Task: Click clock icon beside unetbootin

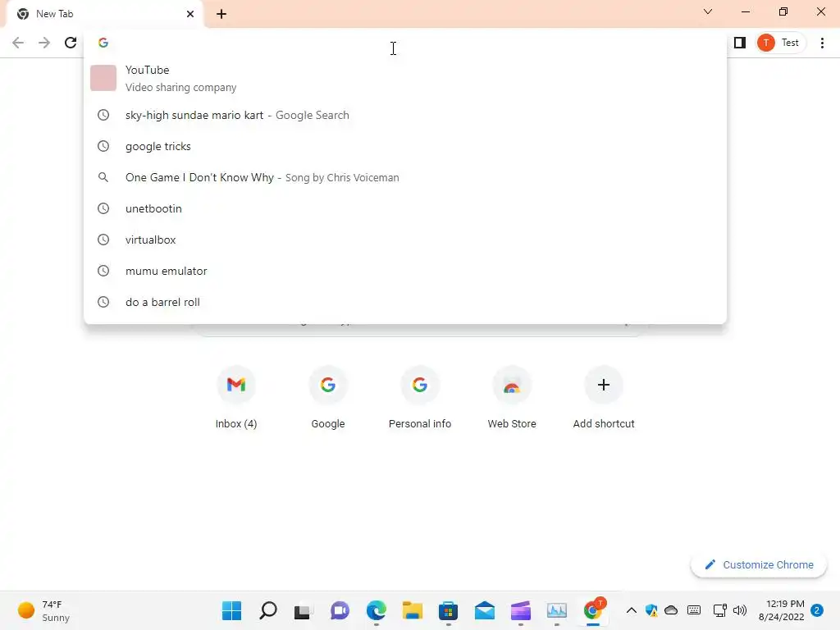Action: 103,208
